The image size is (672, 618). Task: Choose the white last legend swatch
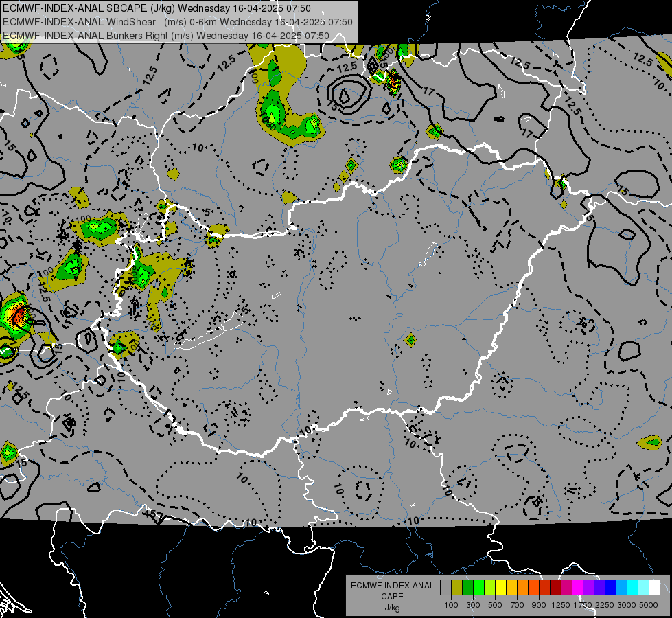654,588
